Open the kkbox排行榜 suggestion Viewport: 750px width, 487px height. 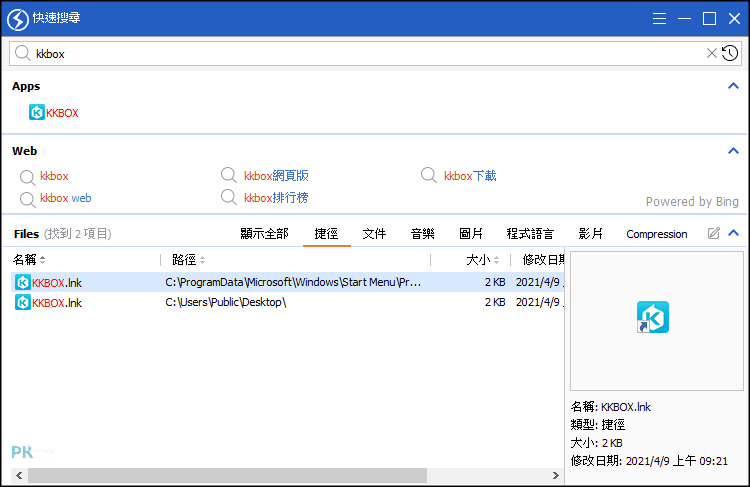(276, 198)
